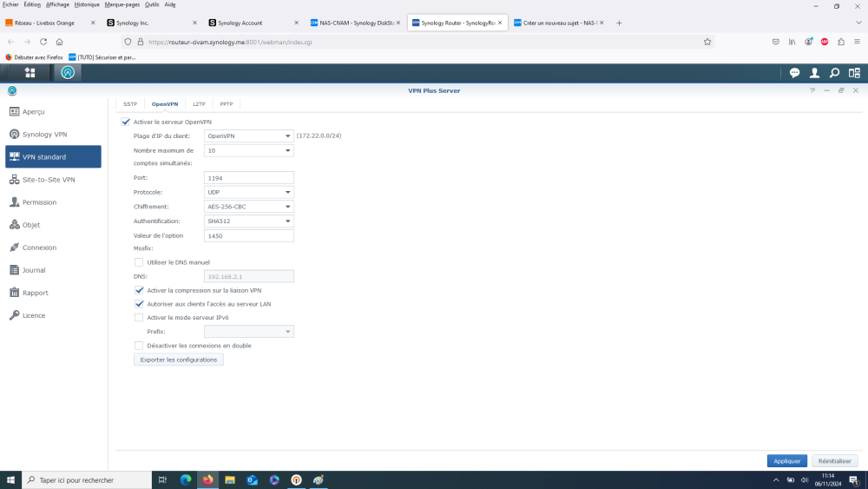The height and width of the screenshot is (489, 868).
Task: Tick Désactiver les connexions en double
Action: [139, 346]
